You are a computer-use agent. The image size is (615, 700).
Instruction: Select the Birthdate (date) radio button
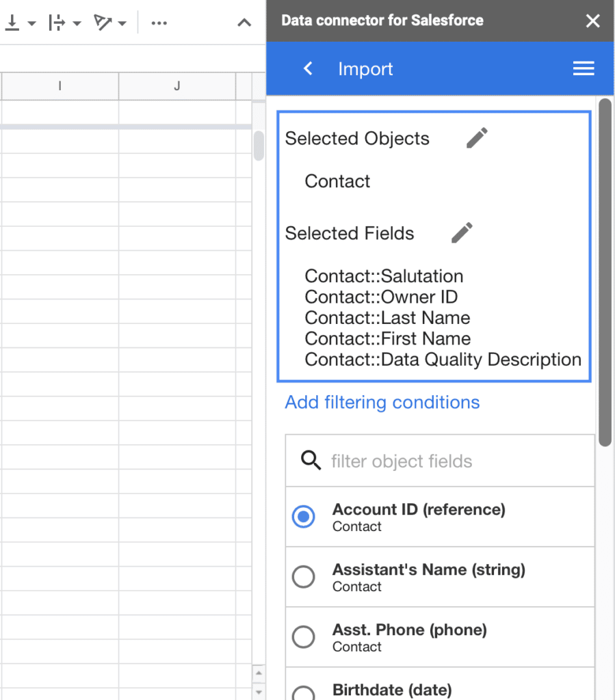point(303,693)
